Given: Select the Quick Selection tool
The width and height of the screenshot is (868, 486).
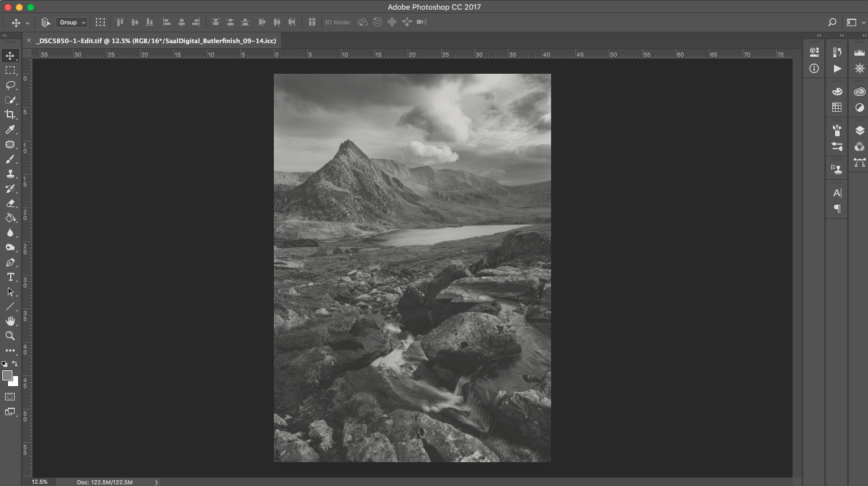Looking at the screenshot, I should click(10, 100).
